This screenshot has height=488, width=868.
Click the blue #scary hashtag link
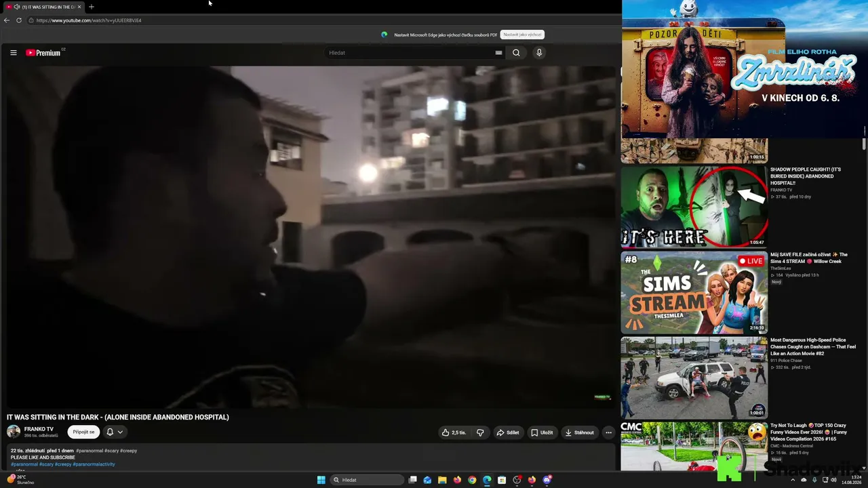pos(46,464)
